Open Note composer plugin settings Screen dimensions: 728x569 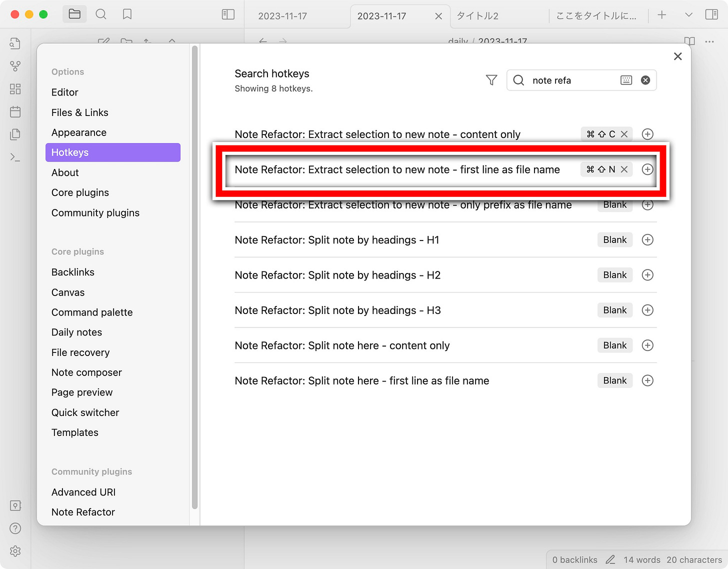coord(113,372)
